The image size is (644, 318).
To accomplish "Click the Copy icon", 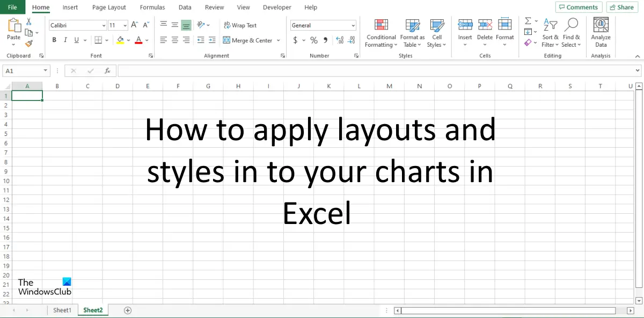I will (x=28, y=33).
